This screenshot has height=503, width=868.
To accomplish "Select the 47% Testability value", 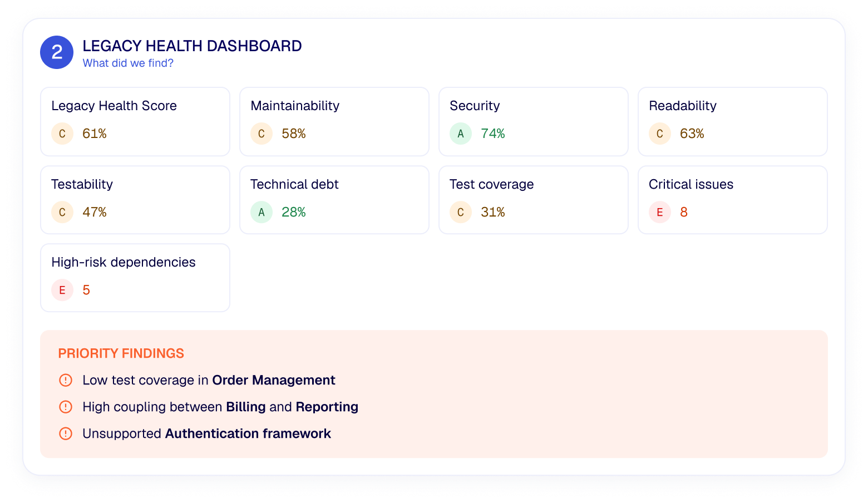I will click(x=95, y=212).
